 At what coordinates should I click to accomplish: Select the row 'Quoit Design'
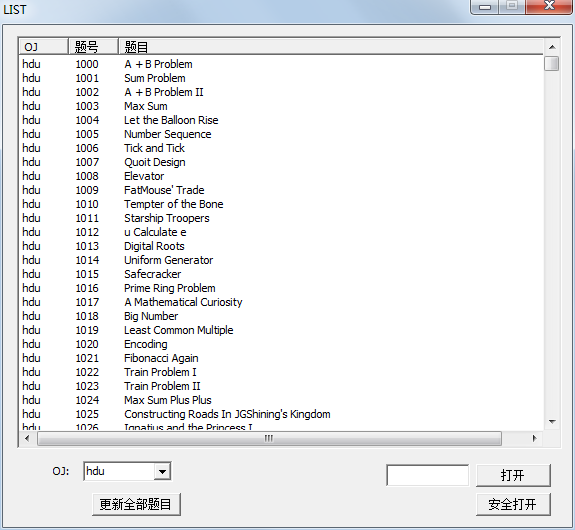pyautogui.click(x=281, y=162)
